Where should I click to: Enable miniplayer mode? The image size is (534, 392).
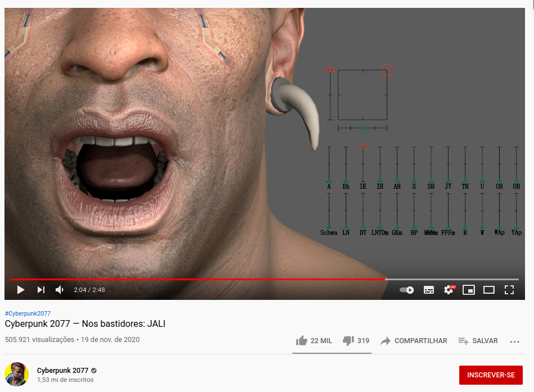coord(469,290)
